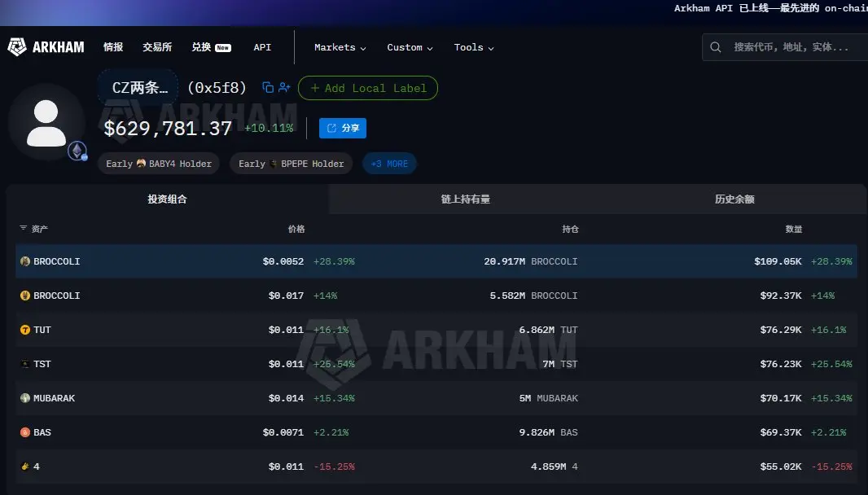
Task: Click the TUT asset name
Action: click(x=42, y=330)
